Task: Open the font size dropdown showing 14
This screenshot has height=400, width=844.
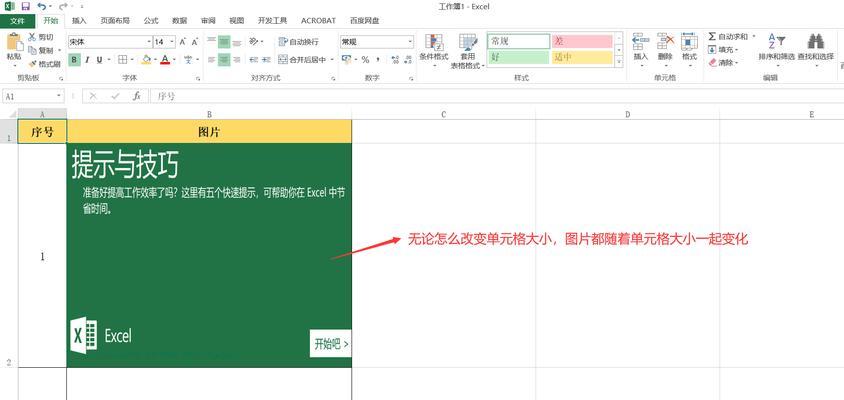Action: pos(172,41)
